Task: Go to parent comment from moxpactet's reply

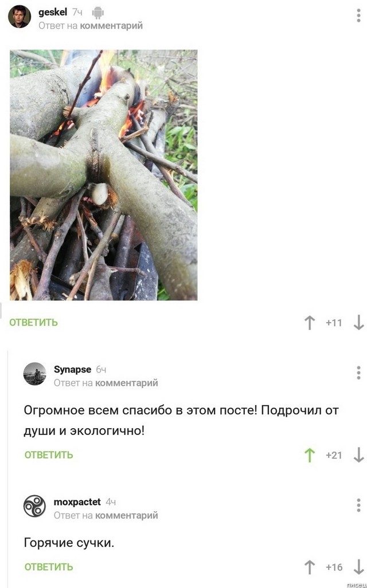Action: point(127,516)
